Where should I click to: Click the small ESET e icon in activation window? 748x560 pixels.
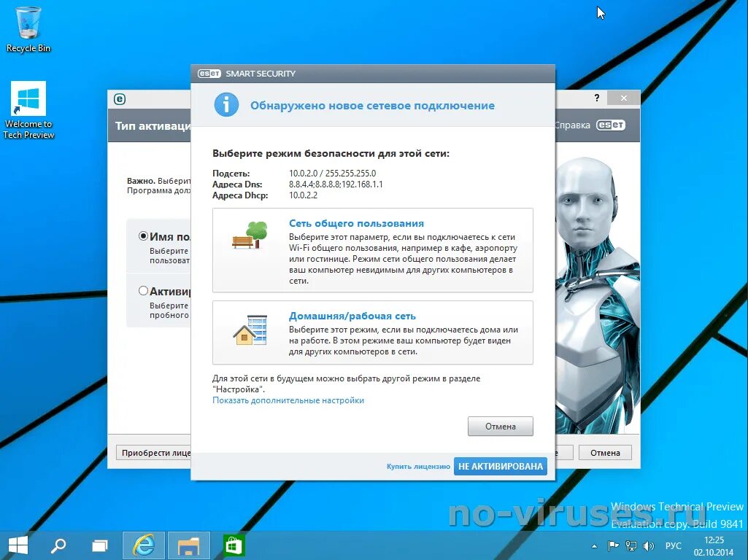coord(120,99)
